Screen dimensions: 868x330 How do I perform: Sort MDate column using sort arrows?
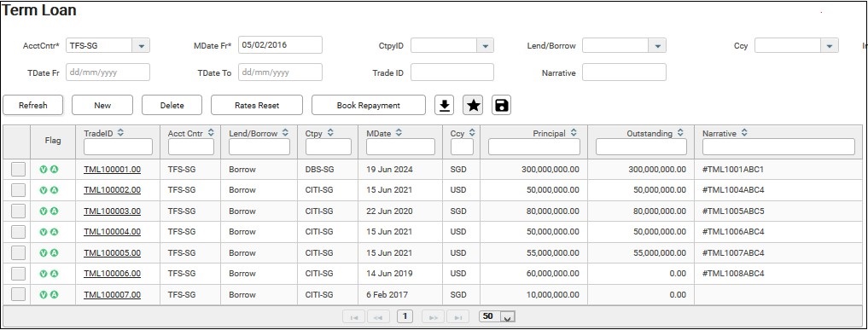coord(399,133)
